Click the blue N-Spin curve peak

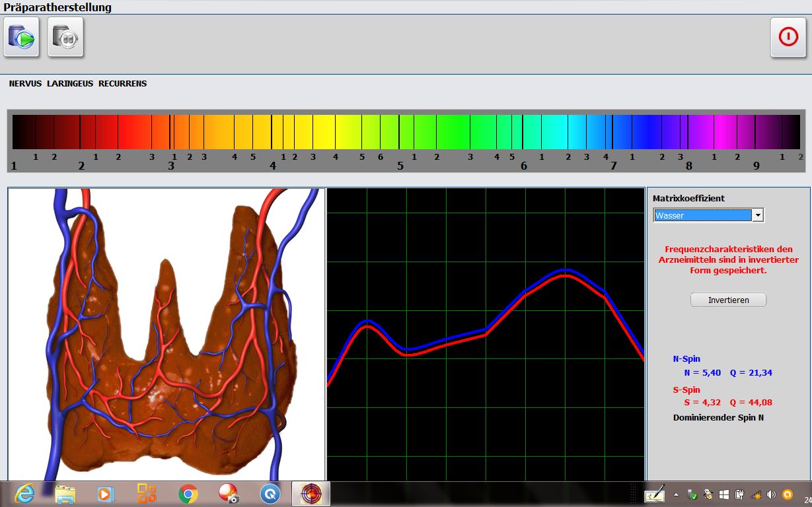tap(564, 269)
